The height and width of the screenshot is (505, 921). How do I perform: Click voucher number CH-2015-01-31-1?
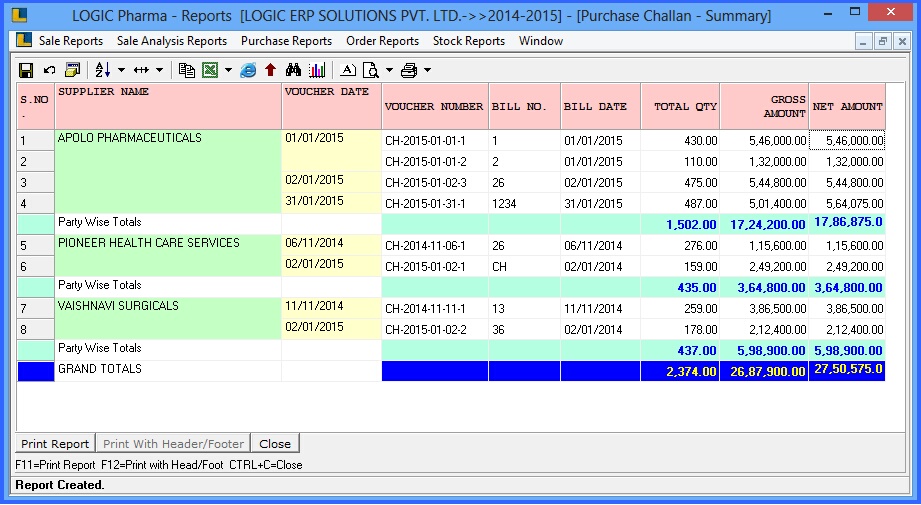(435, 204)
